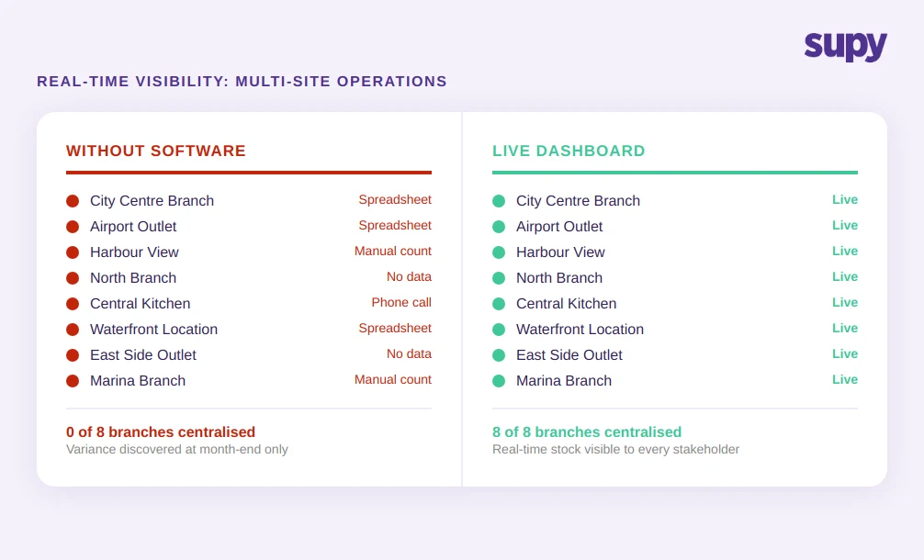Click the green dot beside Central Kitchen
Viewport: 924px width, 560px height.
tap(499, 304)
